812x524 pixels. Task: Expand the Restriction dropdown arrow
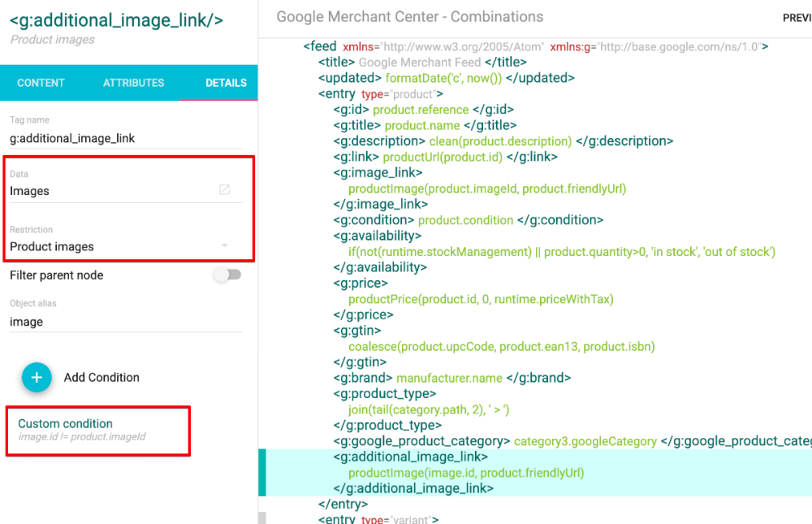pos(225,246)
